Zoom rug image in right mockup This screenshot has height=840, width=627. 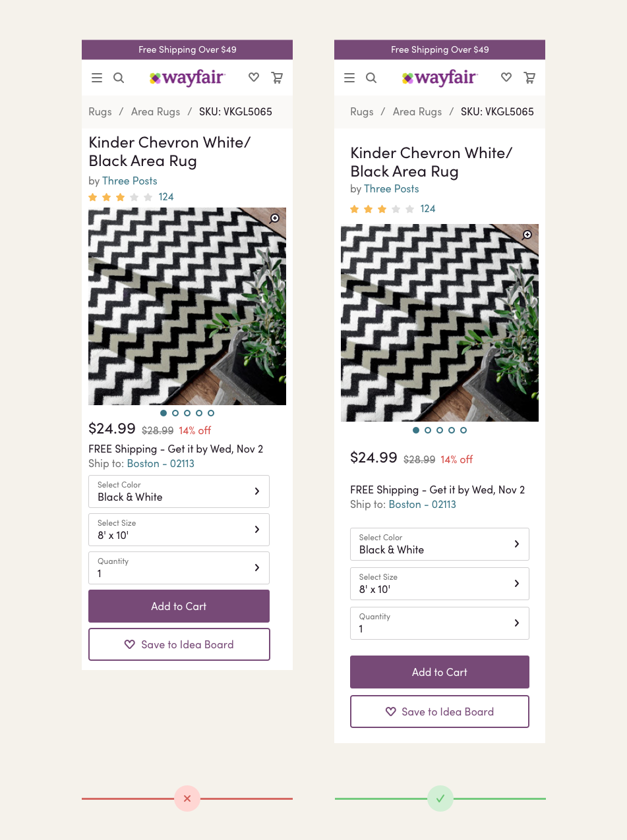point(527,235)
